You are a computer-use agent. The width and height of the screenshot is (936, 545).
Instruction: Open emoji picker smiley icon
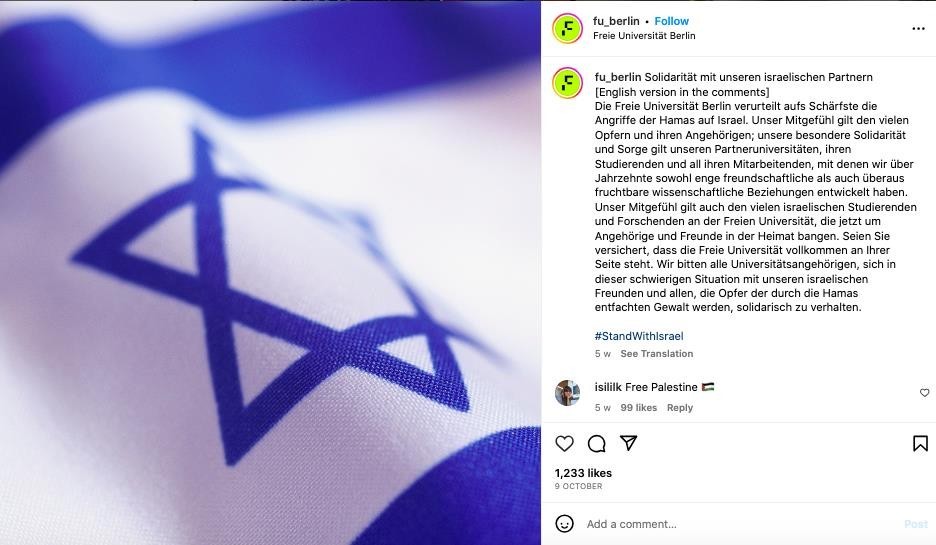click(x=564, y=524)
